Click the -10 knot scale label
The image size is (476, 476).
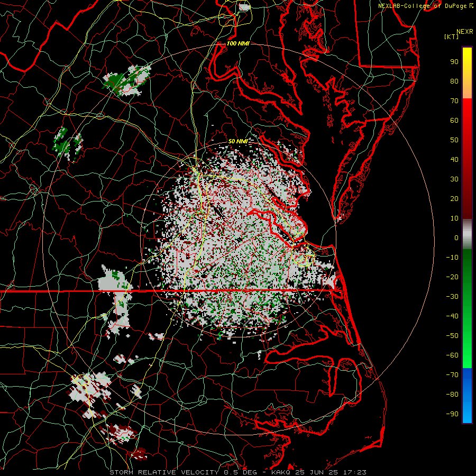click(x=452, y=258)
